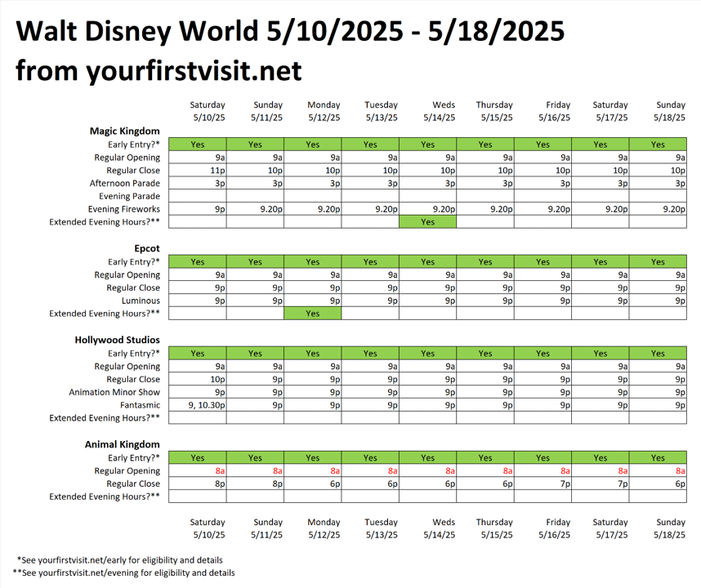This screenshot has width=701, height=588.
Task: Click Animal Kingdom's 6p Regular Close on Thursday 5/15
Action: tap(485, 484)
